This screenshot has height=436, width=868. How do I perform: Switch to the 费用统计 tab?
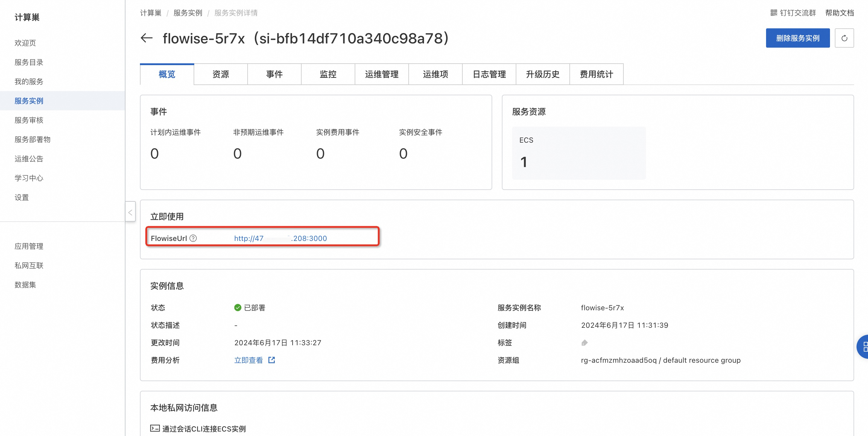(596, 74)
